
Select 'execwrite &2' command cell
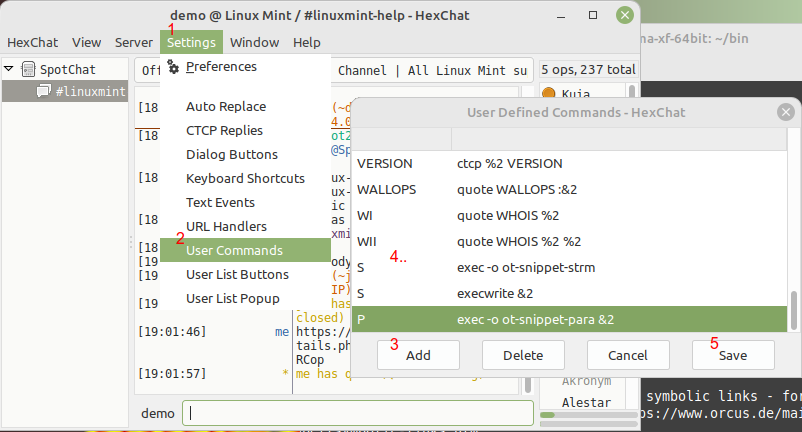pos(495,293)
